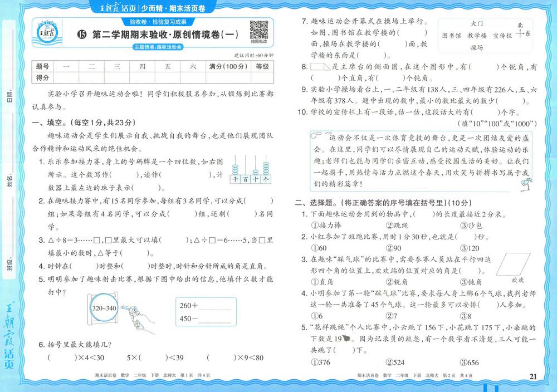Click the 拍照批改 caption under the QR code
557x392 pixels.
click(258, 41)
